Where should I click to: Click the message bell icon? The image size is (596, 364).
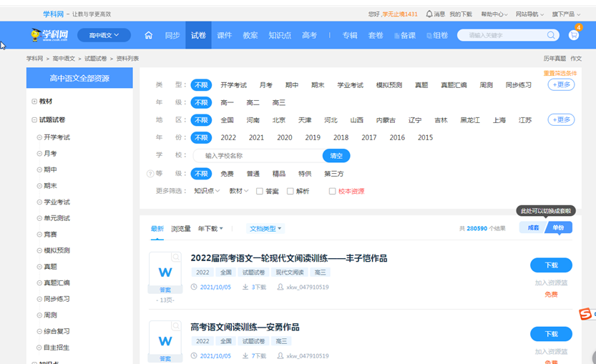click(x=429, y=14)
